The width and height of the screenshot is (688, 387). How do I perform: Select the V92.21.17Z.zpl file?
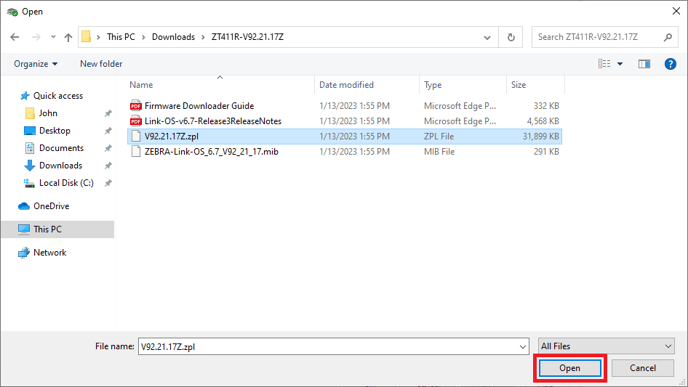[x=344, y=136]
